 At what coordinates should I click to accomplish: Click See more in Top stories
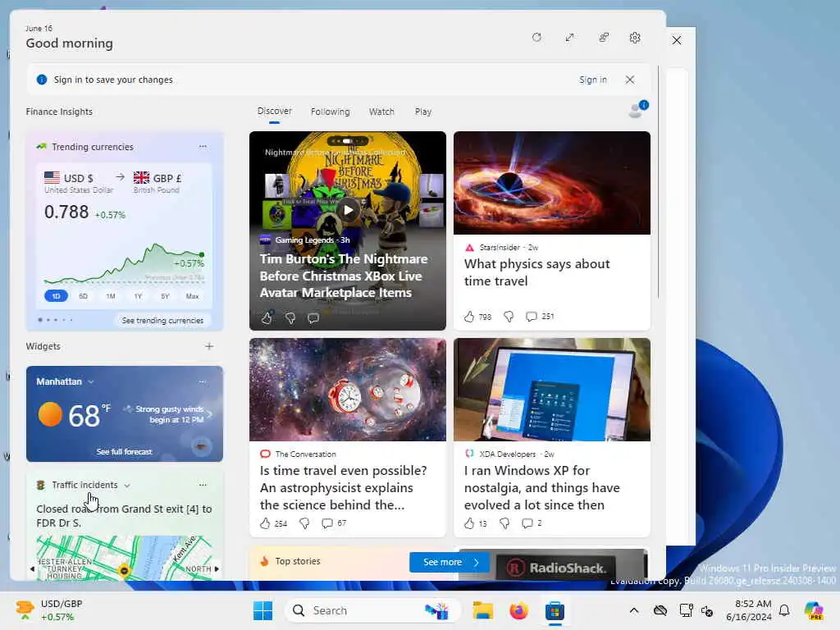tap(450, 562)
